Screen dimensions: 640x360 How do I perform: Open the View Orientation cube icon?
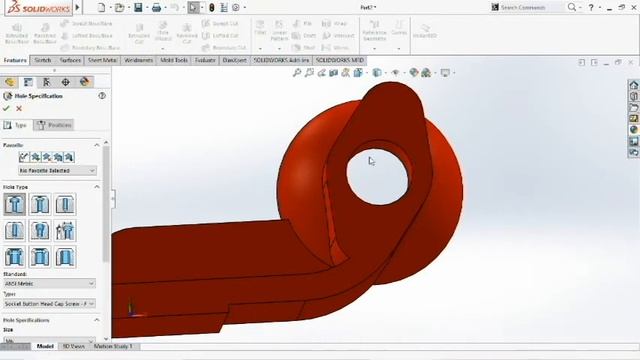[358, 73]
